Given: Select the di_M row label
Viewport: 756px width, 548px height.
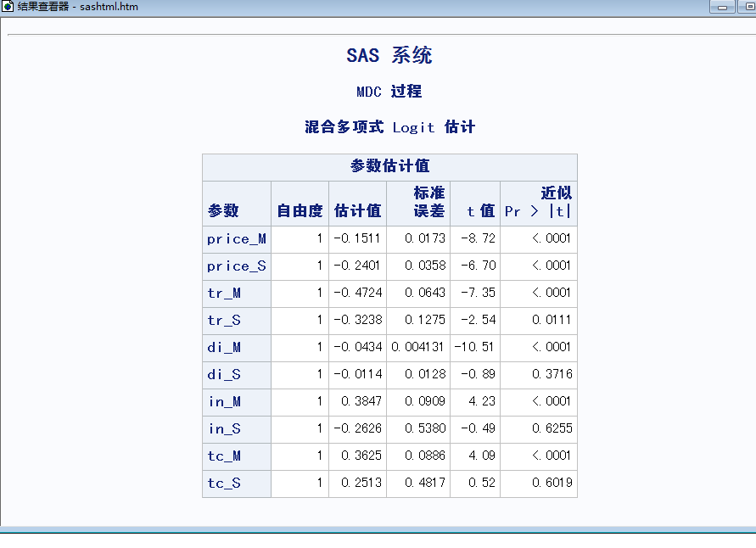Looking at the screenshot, I should click(x=224, y=347).
